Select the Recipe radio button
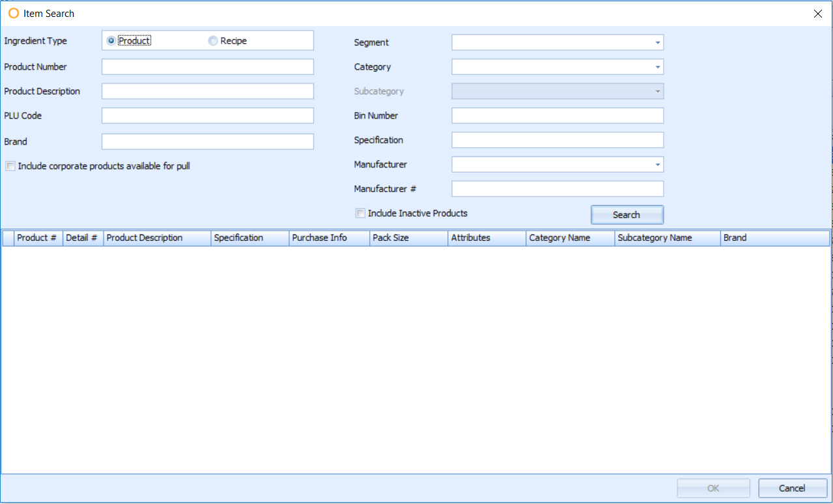 click(x=213, y=41)
